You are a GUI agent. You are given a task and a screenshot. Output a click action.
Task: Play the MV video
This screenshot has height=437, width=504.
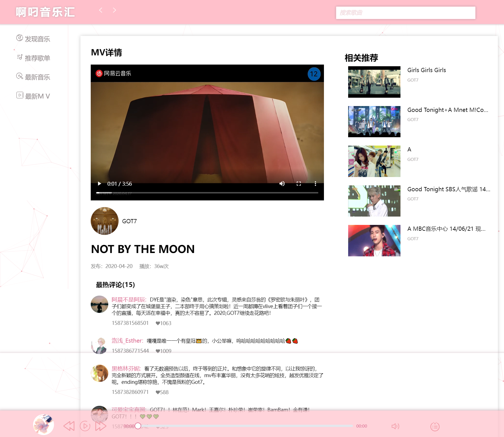tap(99, 184)
